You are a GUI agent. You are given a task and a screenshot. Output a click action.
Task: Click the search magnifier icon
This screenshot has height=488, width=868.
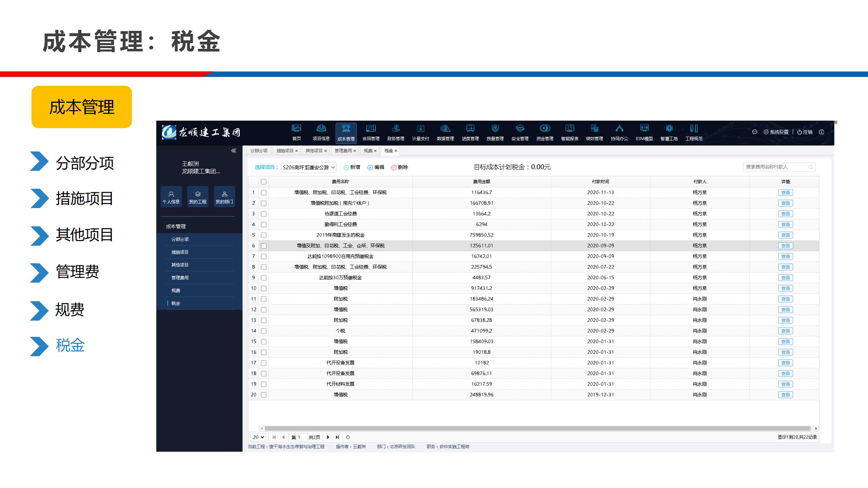pyautogui.click(x=811, y=167)
